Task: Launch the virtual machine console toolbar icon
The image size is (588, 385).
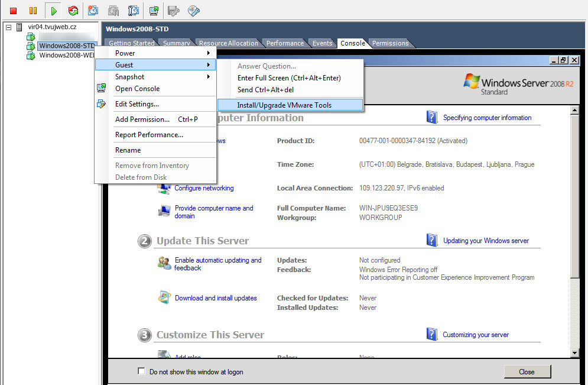Action: pos(154,11)
